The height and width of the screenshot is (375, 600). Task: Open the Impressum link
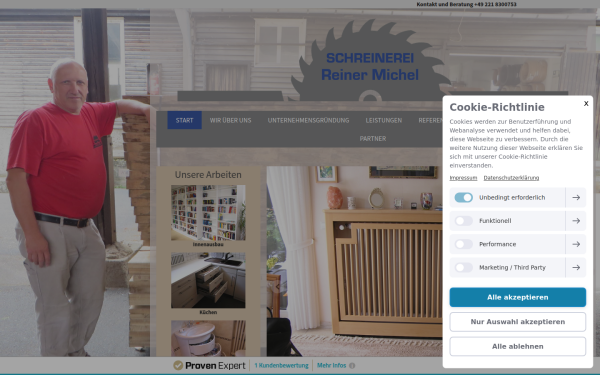463,178
